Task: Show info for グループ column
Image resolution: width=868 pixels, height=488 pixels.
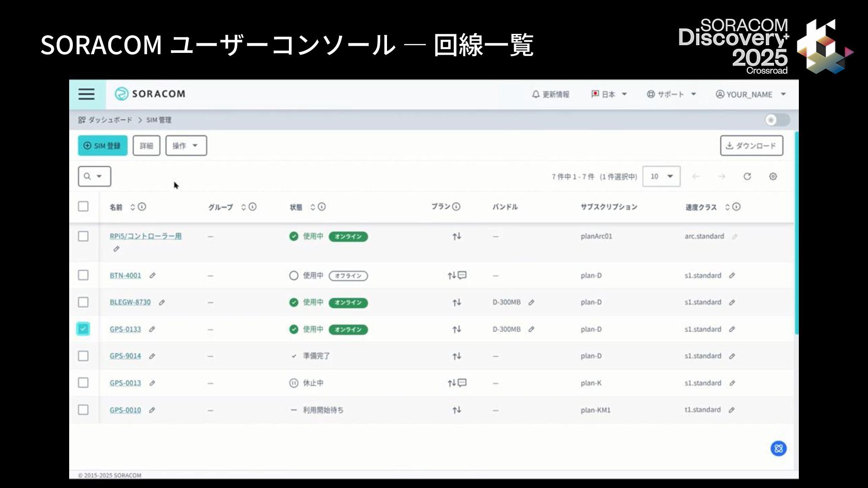Action: (x=253, y=206)
